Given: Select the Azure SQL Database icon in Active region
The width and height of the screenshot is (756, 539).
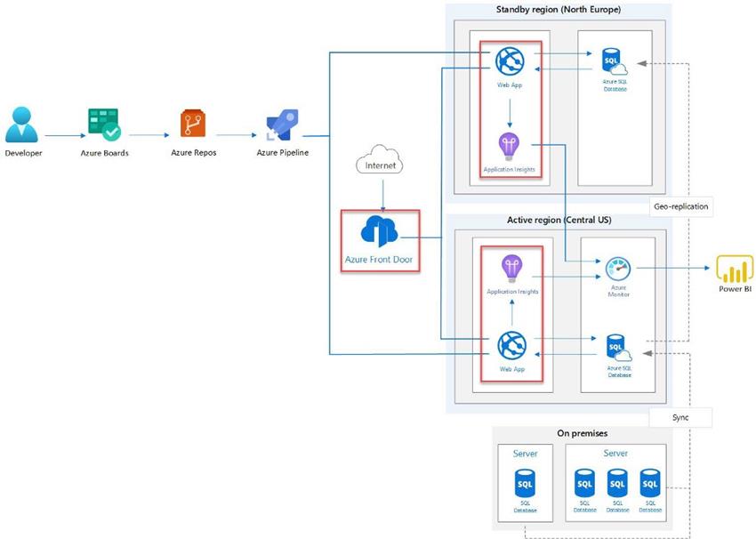Looking at the screenshot, I should (615, 346).
